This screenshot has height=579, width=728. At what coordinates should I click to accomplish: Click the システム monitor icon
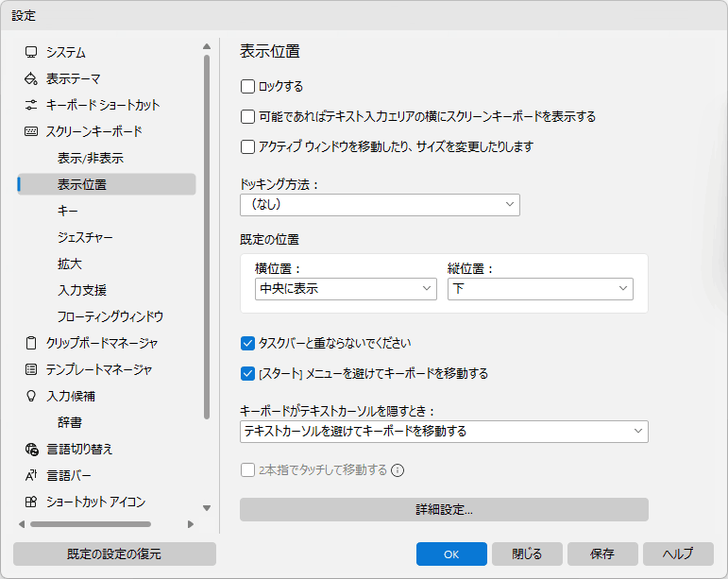tap(31, 52)
